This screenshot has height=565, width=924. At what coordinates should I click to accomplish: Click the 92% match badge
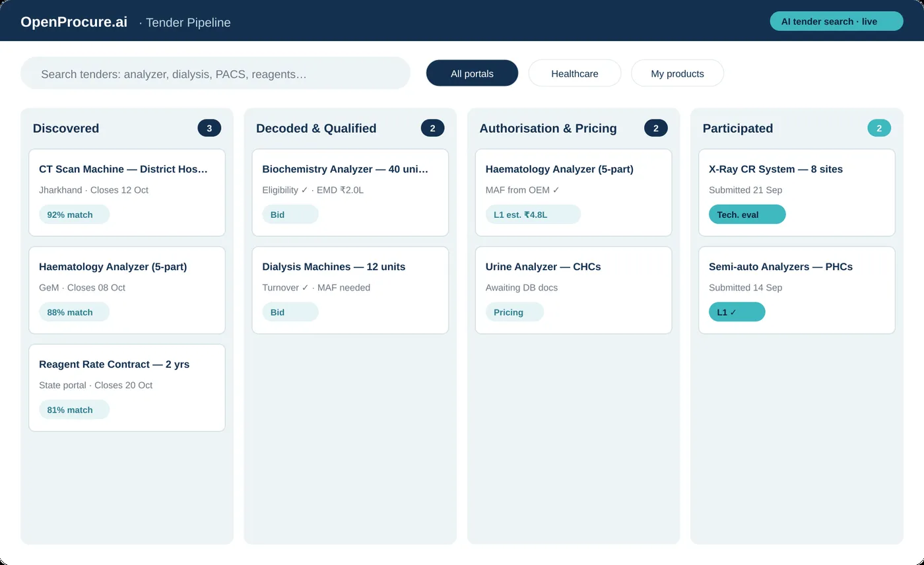pyautogui.click(x=74, y=215)
